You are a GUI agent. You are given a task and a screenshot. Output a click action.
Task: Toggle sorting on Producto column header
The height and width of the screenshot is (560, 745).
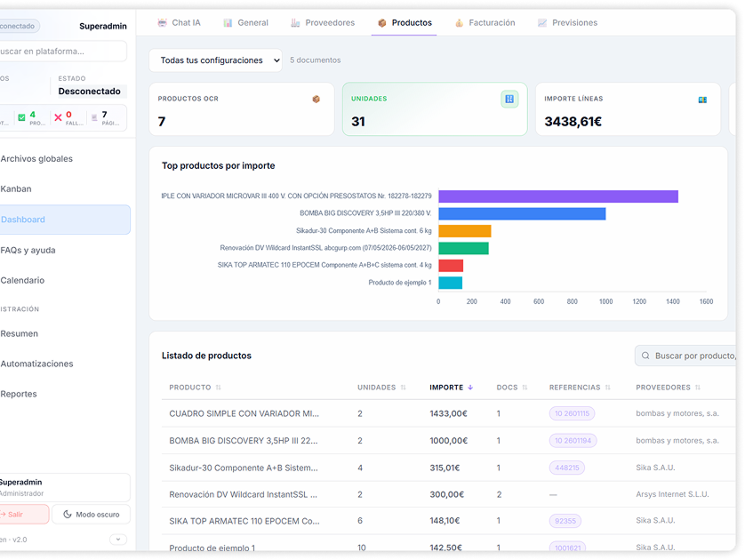(x=219, y=388)
